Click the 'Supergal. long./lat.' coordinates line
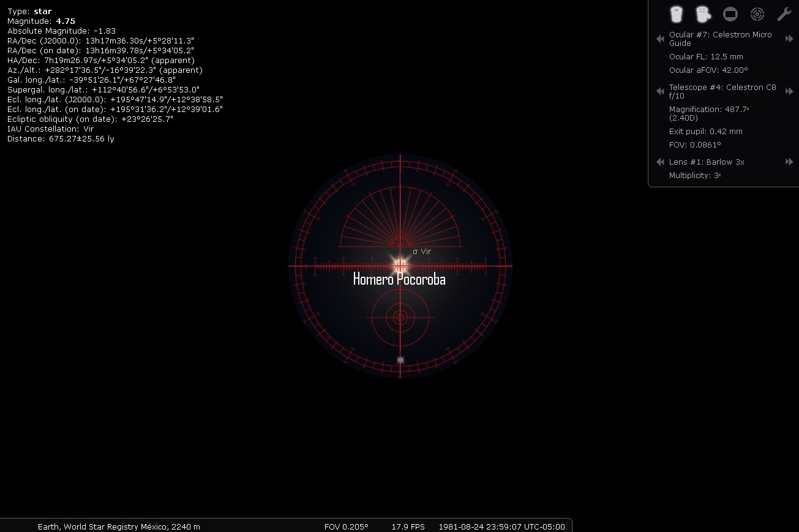 (103, 90)
